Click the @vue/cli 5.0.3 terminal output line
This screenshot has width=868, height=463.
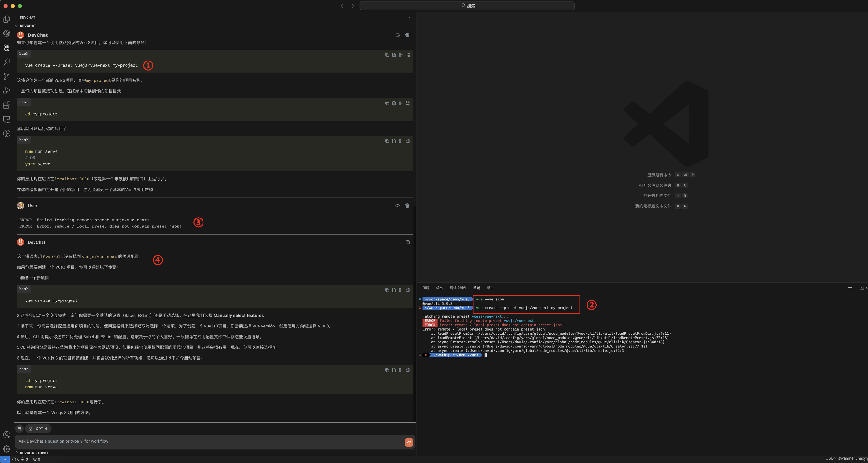(437, 303)
